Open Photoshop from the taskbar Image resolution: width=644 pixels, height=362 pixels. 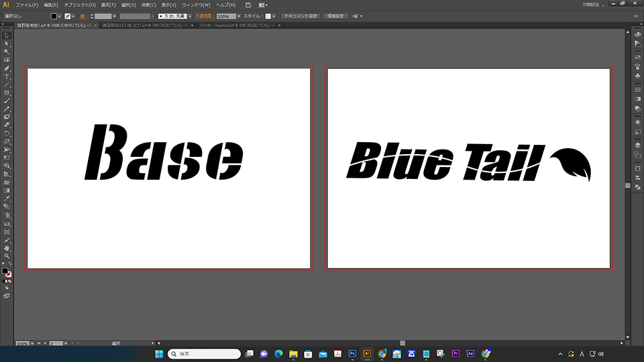[x=352, y=353]
